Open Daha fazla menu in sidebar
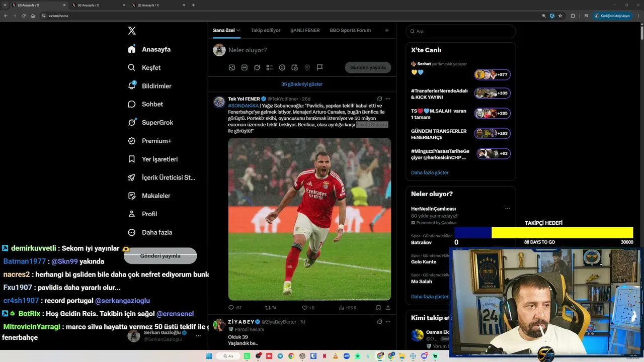This screenshot has width=644, height=362. 150,232
